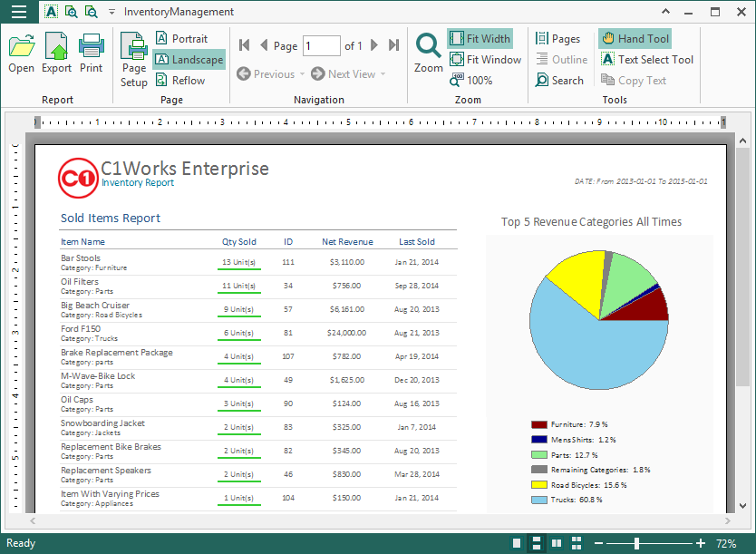The height and width of the screenshot is (554, 756).
Task: Toggle Fit Window zoom mode
Action: point(486,59)
